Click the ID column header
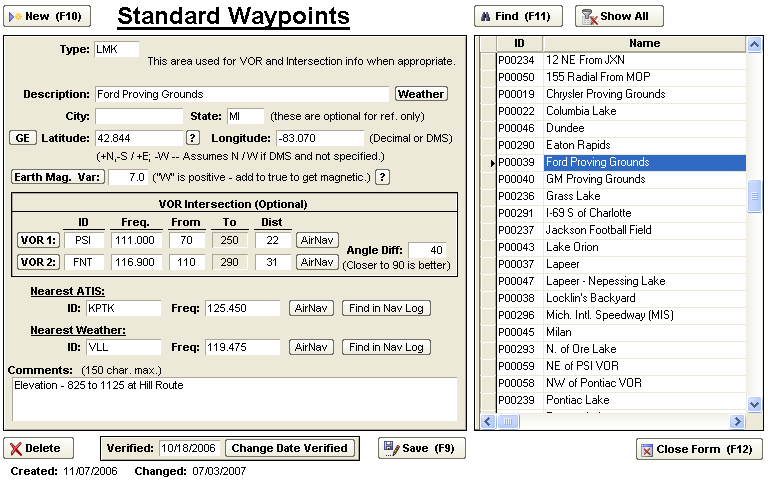 click(x=519, y=44)
